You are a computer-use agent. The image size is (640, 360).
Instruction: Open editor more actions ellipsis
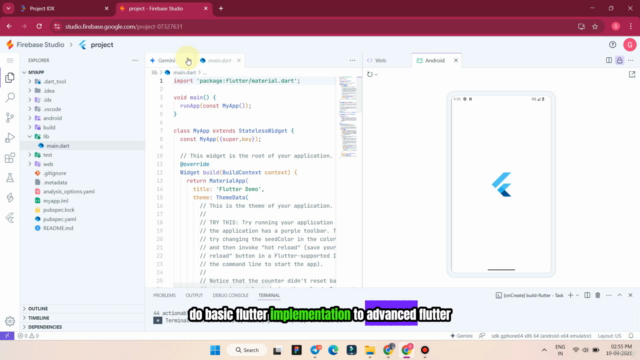[352, 60]
